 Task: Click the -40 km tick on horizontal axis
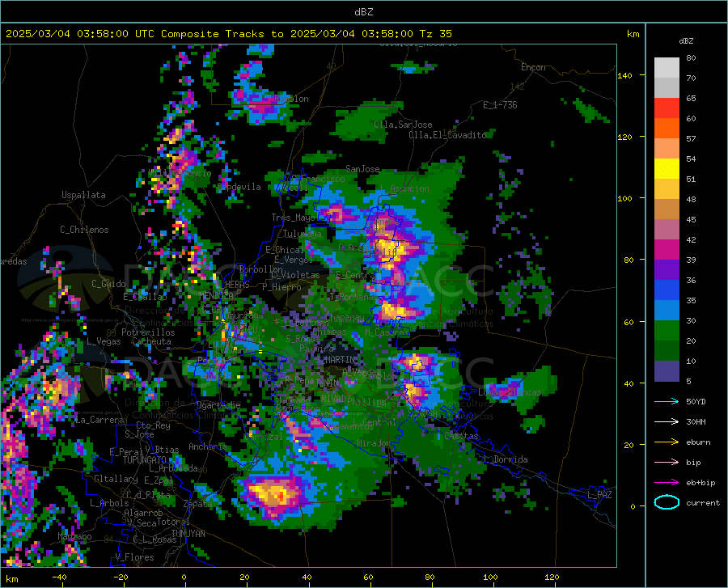click(x=59, y=577)
